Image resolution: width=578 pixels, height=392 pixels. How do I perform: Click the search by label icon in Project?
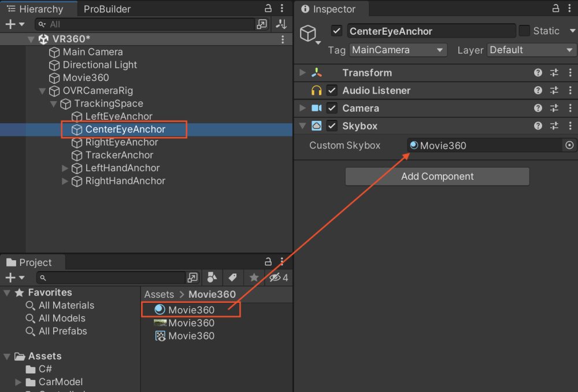[x=232, y=278]
